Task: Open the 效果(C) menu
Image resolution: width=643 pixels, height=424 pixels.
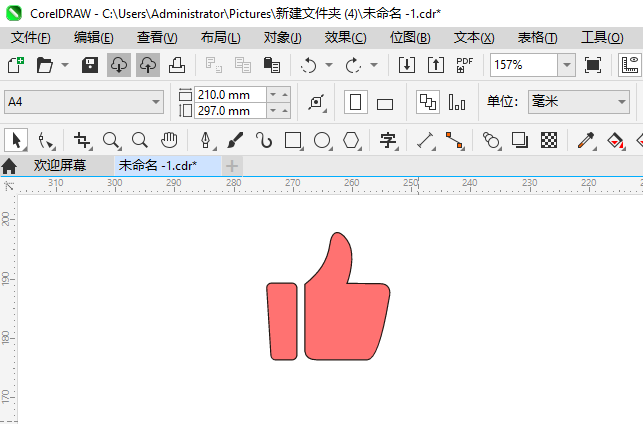Action: pyautogui.click(x=345, y=38)
